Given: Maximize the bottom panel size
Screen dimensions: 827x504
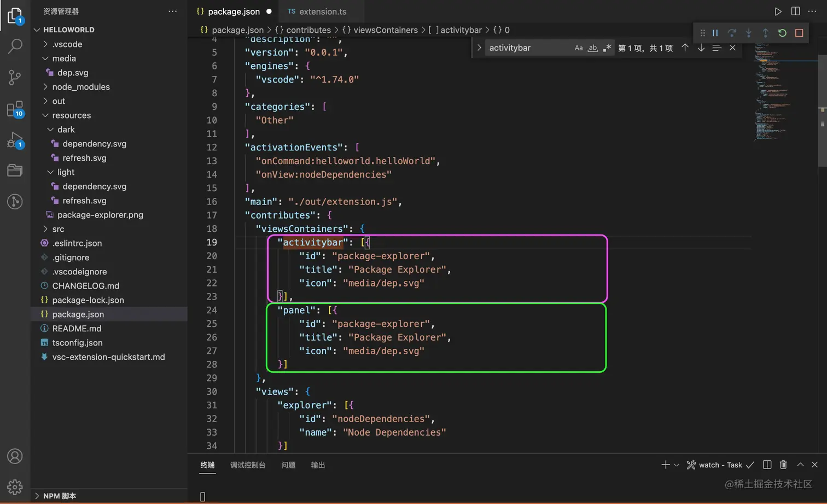Looking at the screenshot, I should point(800,465).
